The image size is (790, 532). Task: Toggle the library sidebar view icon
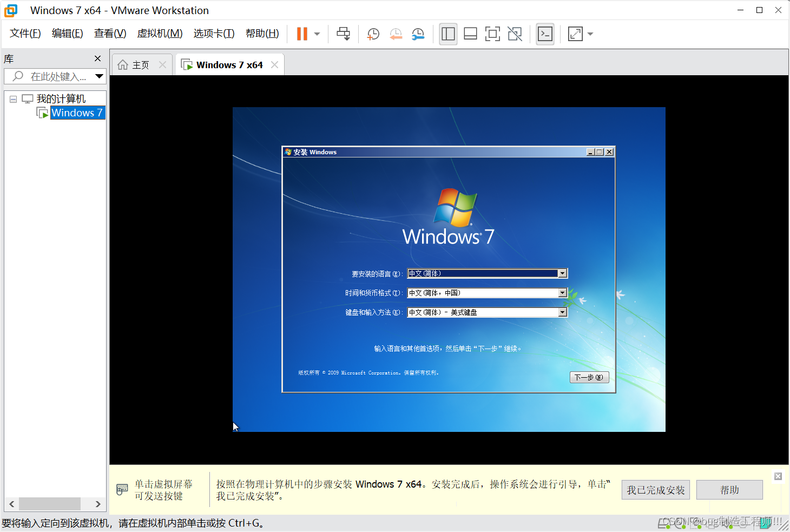(448, 34)
